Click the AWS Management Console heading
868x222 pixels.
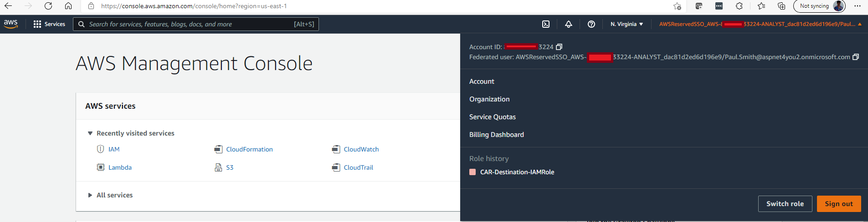pos(194,63)
